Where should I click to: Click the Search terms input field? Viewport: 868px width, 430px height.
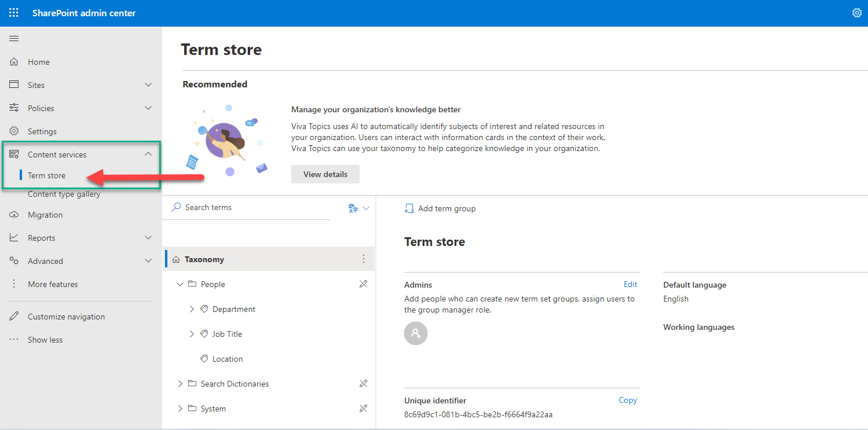[255, 208]
